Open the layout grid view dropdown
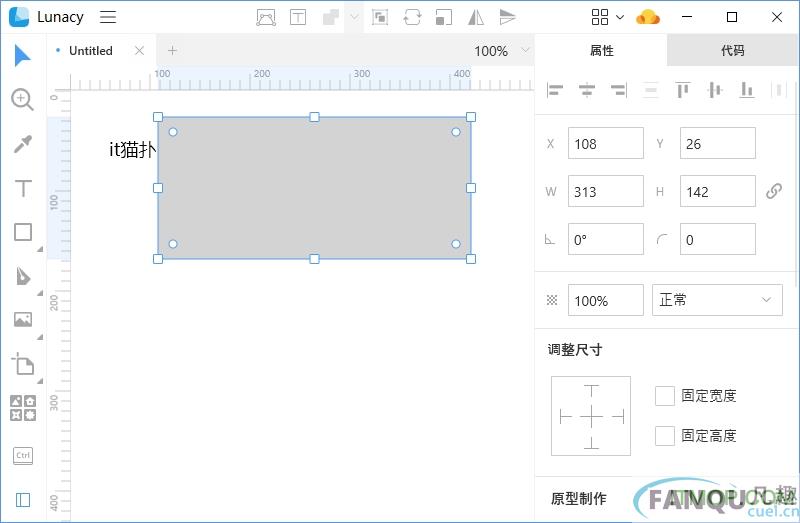This screenshot has height=523, width=800. point(607,17)
